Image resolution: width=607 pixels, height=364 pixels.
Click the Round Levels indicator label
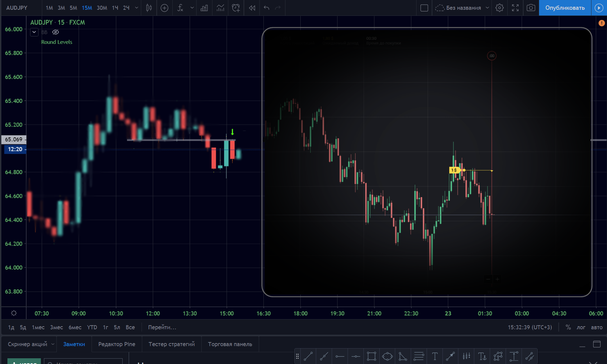pyautogui.click(x=57, y=42)
